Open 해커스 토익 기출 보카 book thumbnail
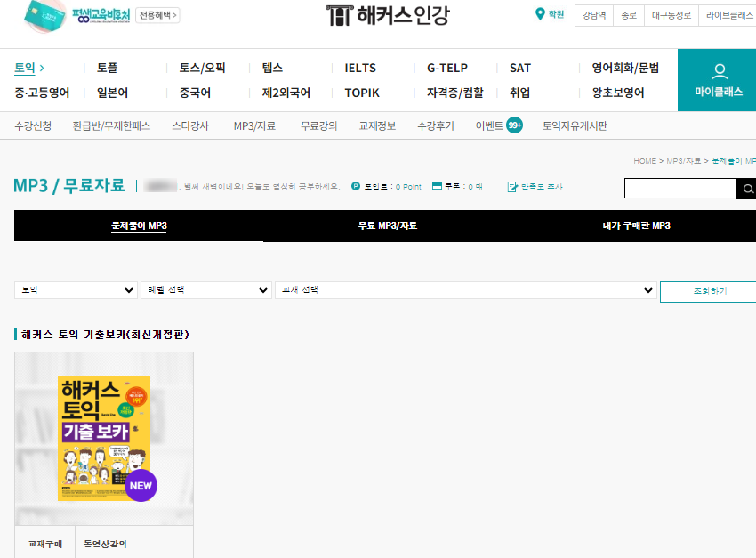756x558 pixels. tap(104, 439)
